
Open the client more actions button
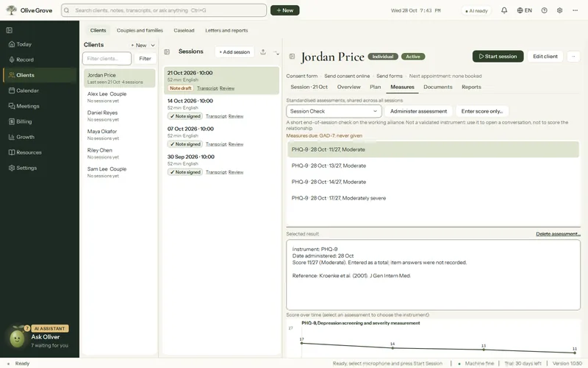tap(573, 57)
